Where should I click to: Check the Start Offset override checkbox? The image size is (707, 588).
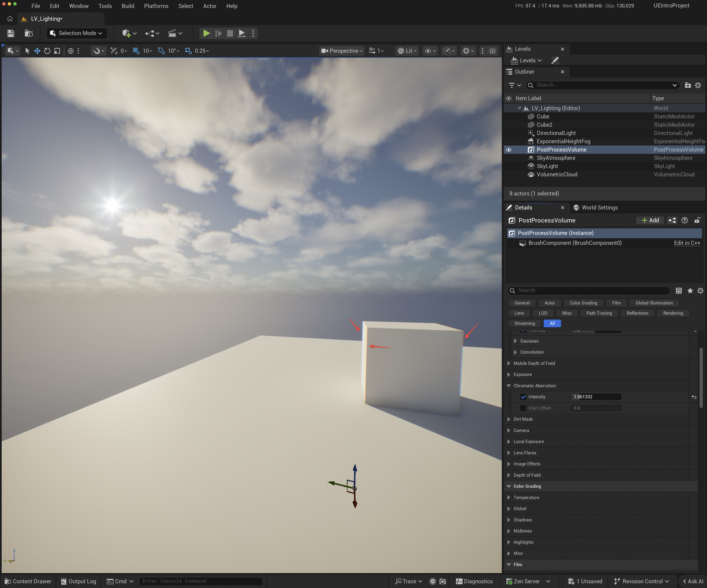[x=523, y=408]
